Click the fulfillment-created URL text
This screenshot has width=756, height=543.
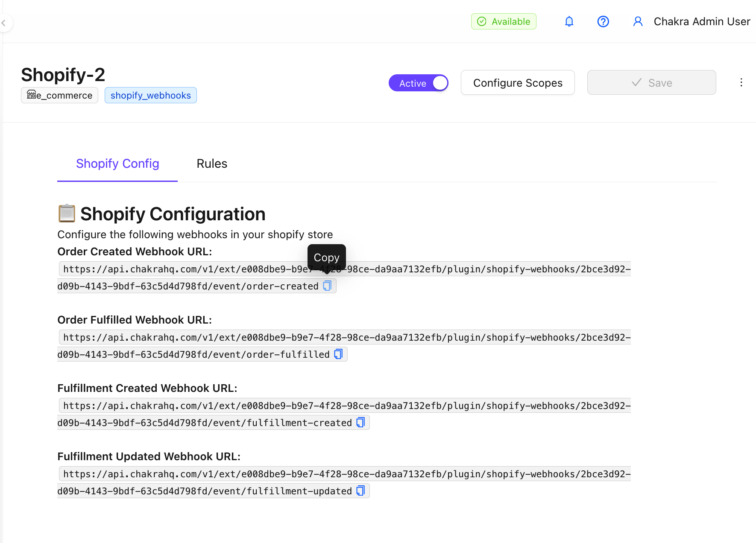click(x=344, y=414)
